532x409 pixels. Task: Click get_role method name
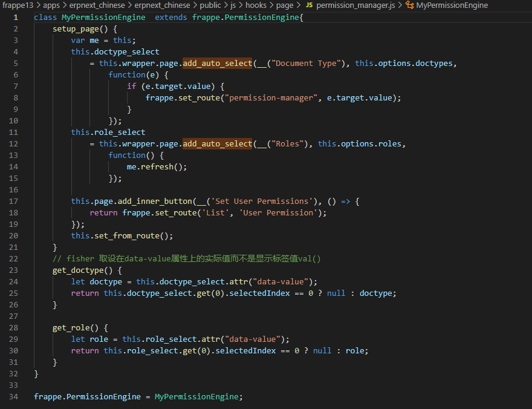[x=71, y=328]
